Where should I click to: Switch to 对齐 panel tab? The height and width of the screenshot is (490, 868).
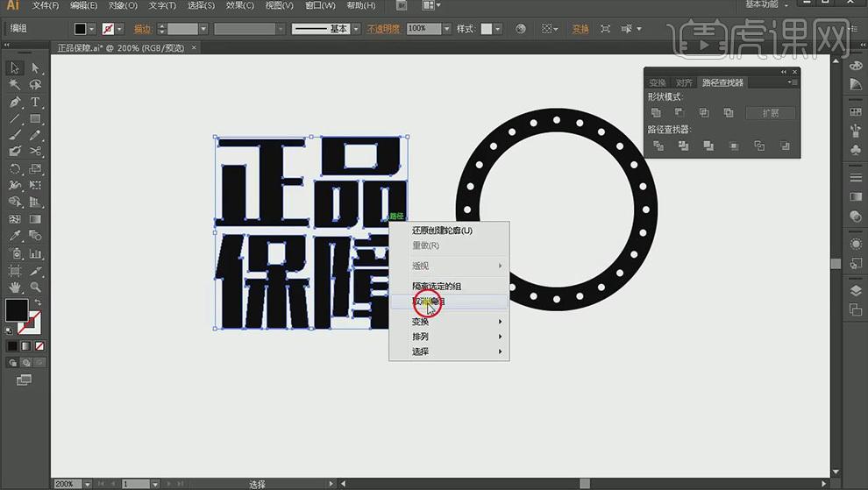684,82
